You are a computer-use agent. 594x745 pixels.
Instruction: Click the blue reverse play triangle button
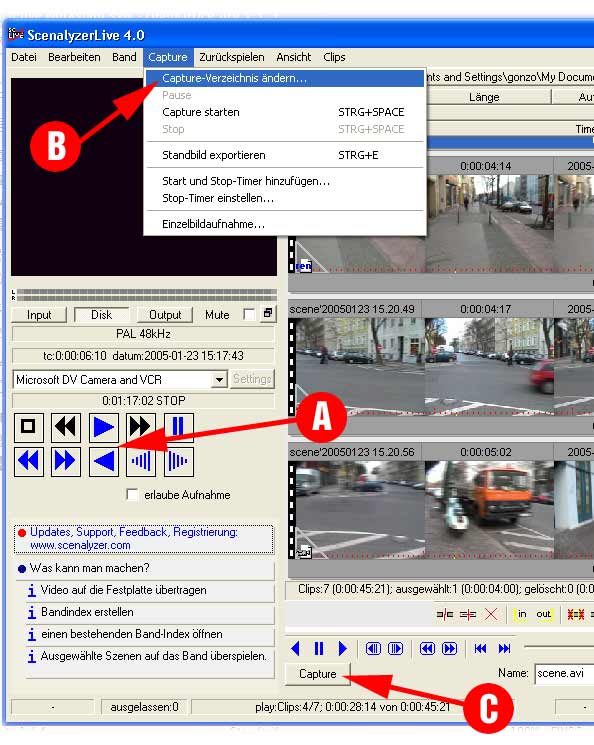coord(103,461)
